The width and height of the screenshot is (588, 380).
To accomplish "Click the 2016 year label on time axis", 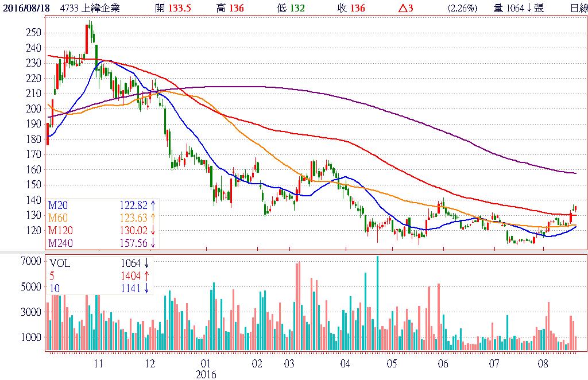I will (206, 374).
